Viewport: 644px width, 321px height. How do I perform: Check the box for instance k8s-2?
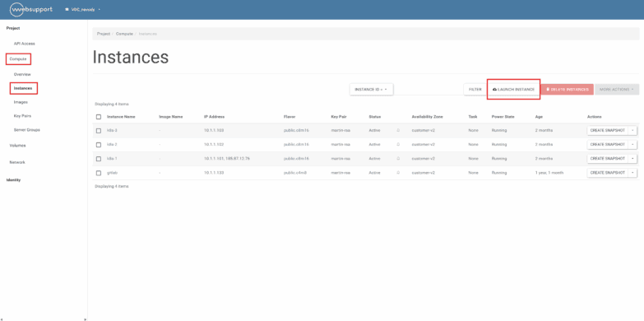point(99,145)
